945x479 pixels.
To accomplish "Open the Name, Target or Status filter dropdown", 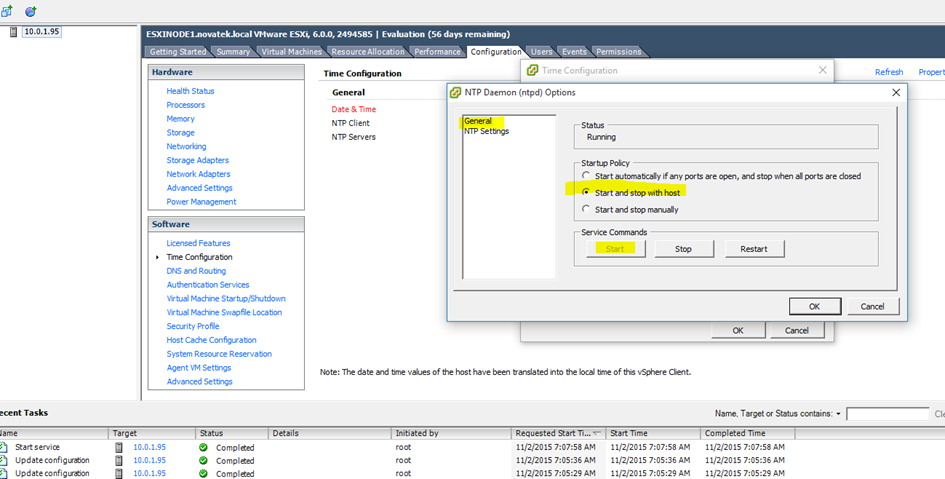I will pos(838,414).
